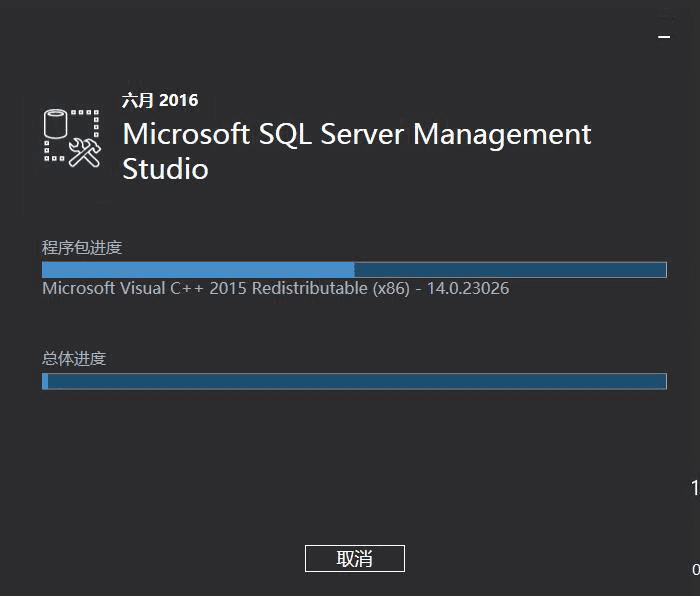
Task: Click the wrench and screwdriver symbol
Action: [86, 151]
